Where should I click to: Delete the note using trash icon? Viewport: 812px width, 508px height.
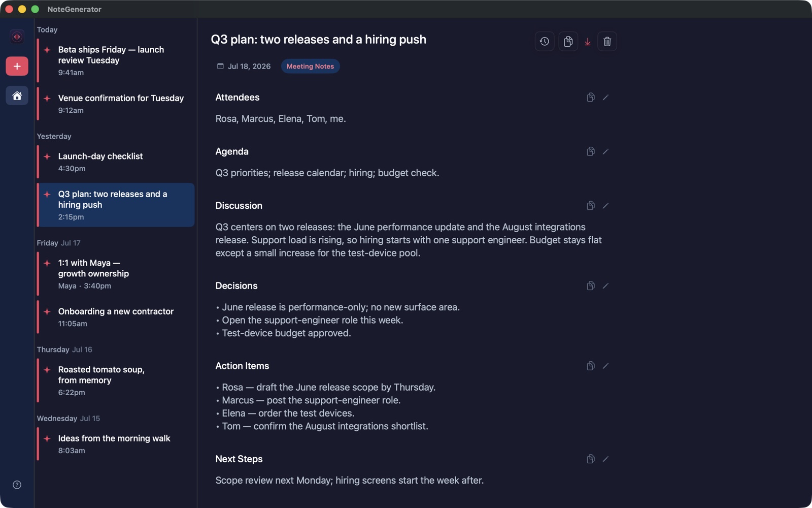point(607,42)
